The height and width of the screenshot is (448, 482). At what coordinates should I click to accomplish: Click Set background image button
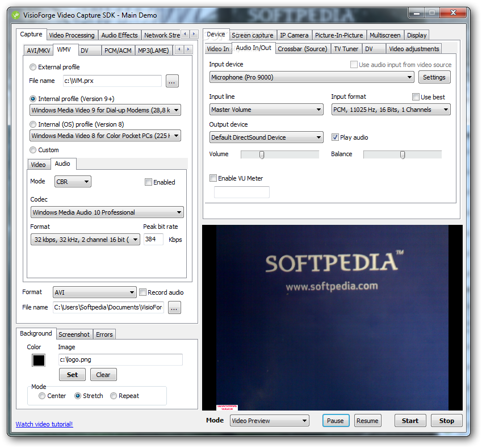pos(73,375)
